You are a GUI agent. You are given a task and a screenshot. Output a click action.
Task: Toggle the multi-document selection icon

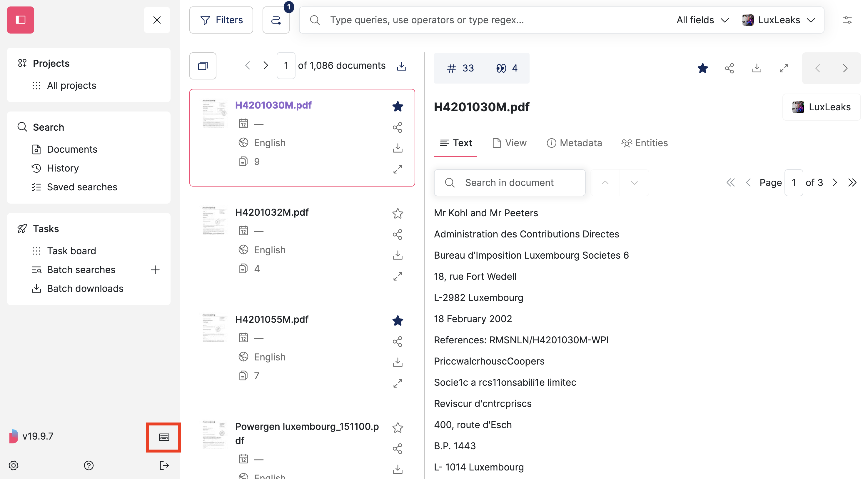click(203, 66)
